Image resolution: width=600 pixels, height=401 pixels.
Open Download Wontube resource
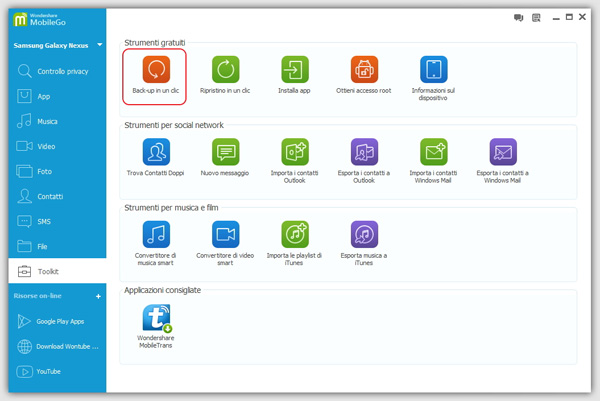pyautogui.click(x=57, y=346)
